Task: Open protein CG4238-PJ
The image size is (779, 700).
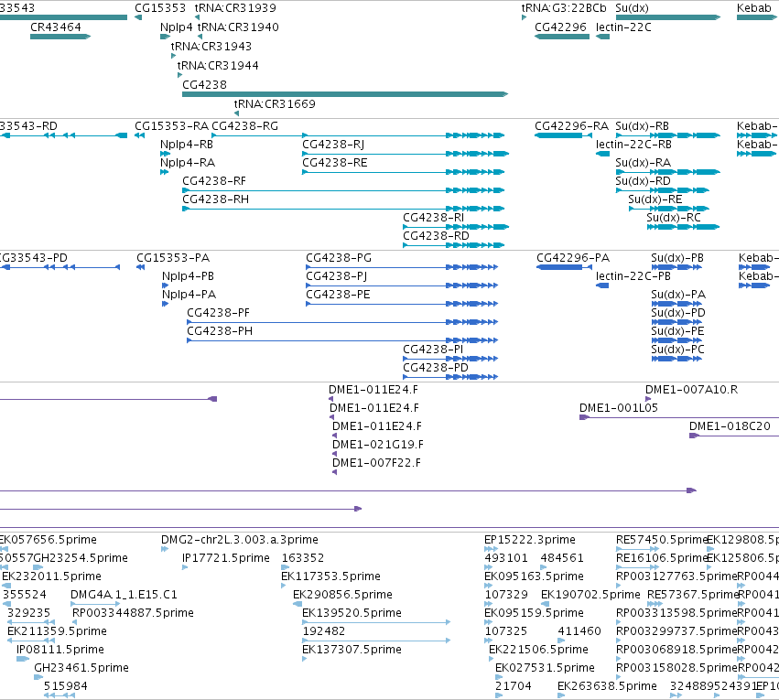Action: [x=336, y=276]
